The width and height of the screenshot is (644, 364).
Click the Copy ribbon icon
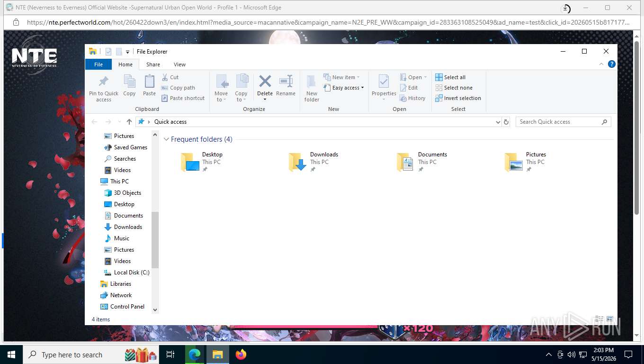[129, 86]
